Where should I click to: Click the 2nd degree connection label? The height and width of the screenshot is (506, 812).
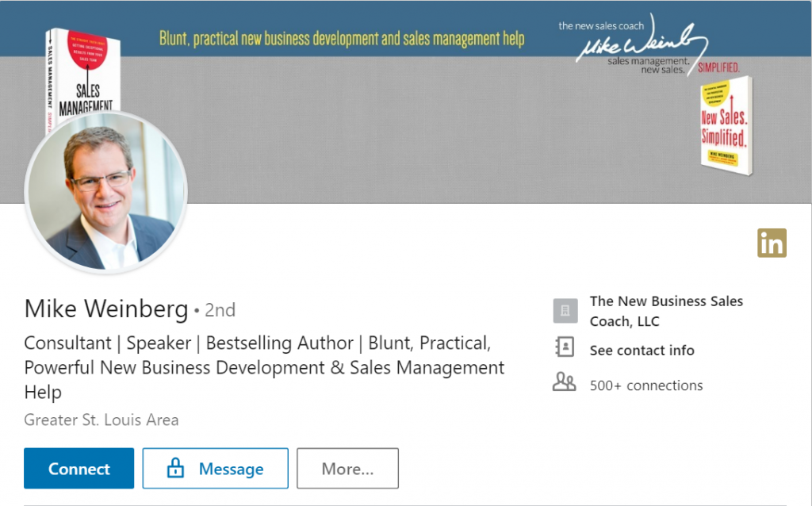click(x=220, y=310)
